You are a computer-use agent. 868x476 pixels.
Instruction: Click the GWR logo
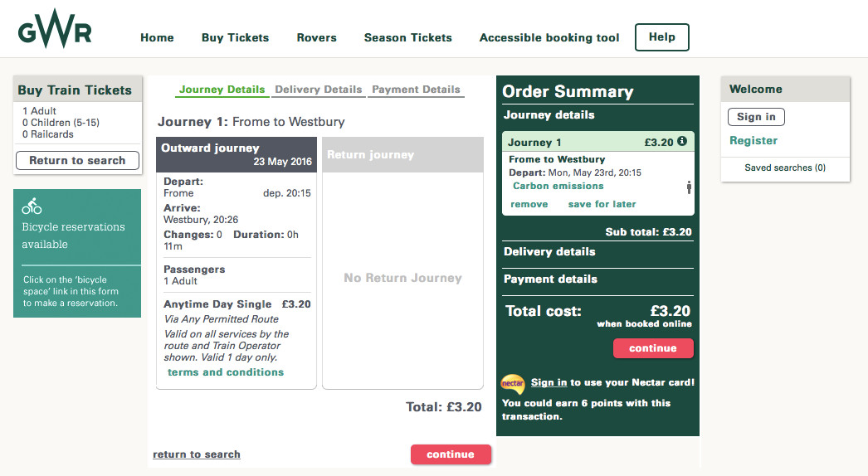[x=55, y=29]
